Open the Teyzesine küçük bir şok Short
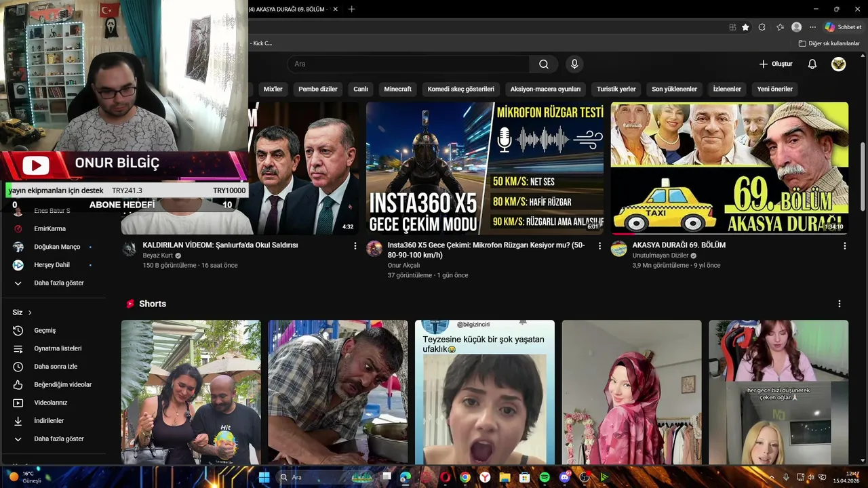The height and width of the screenshot is (488, 868). 485,392
